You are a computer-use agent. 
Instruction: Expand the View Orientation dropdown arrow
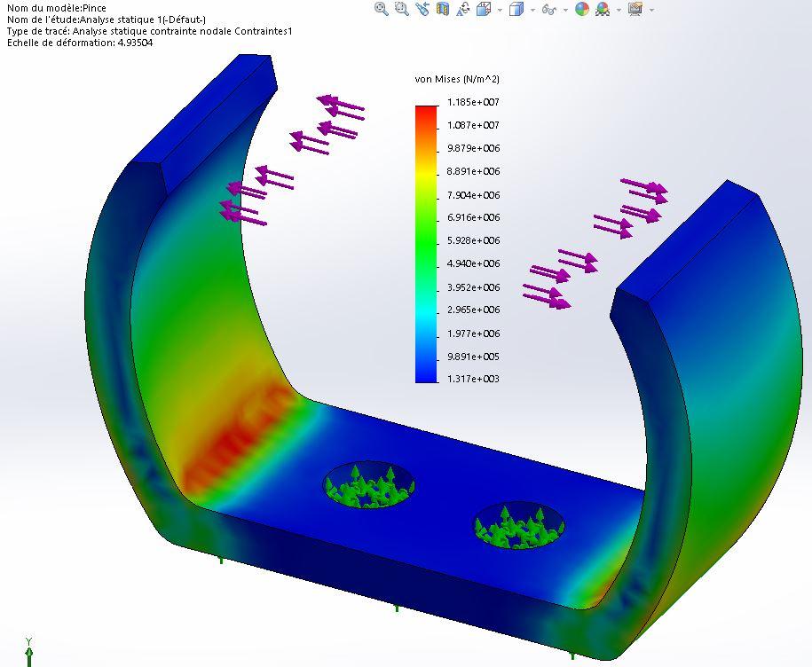(x=500, y=10)
